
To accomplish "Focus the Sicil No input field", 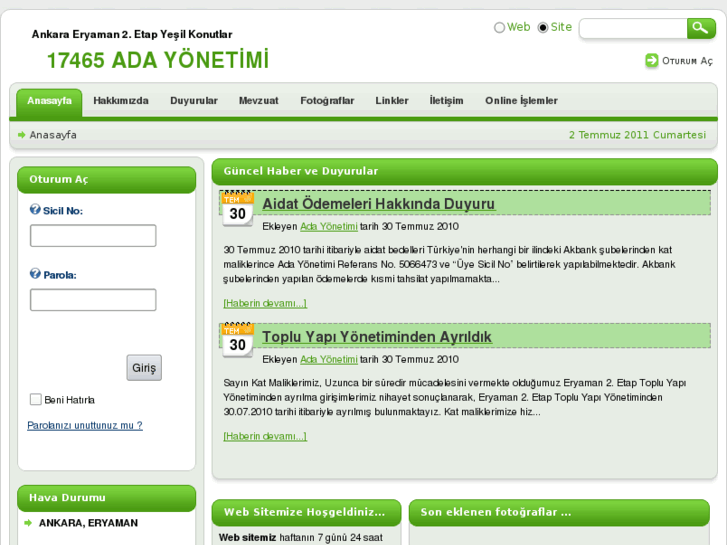I will 93,236.
